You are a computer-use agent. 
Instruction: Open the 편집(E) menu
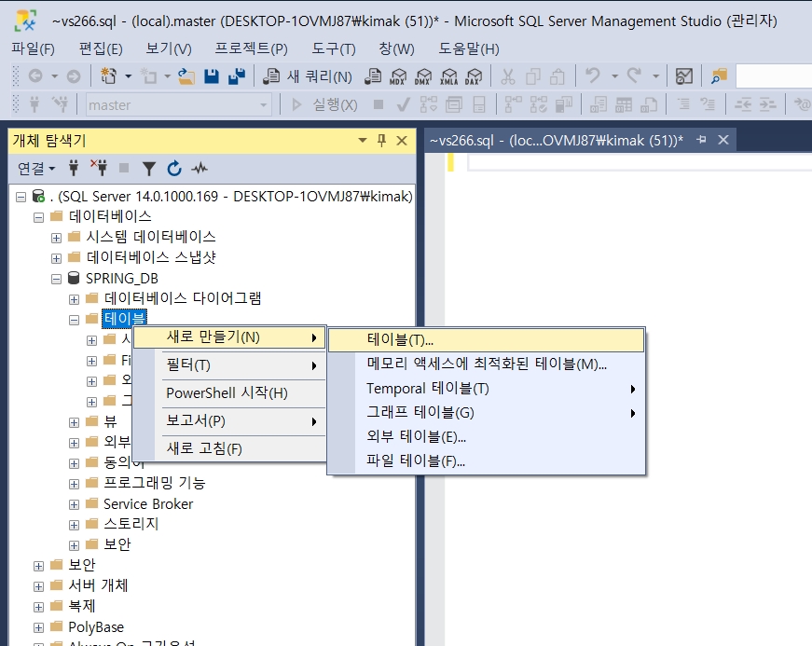coord(101,48)
